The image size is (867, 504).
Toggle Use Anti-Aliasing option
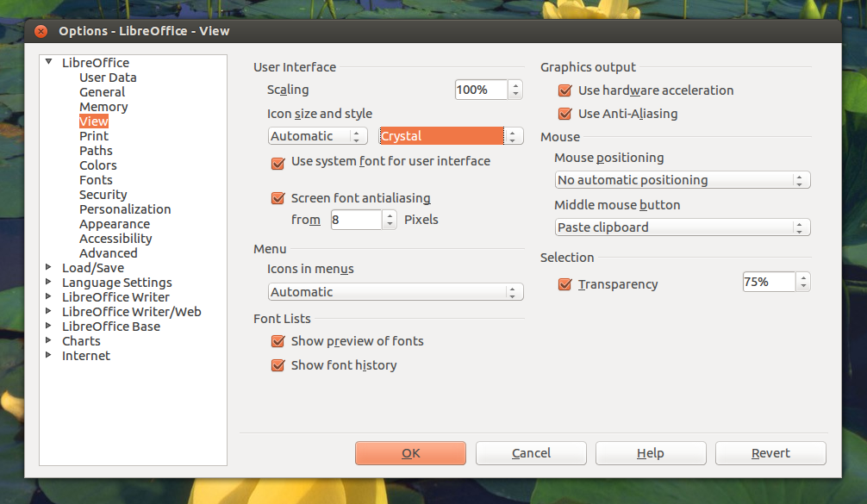(x=565, y=113)
